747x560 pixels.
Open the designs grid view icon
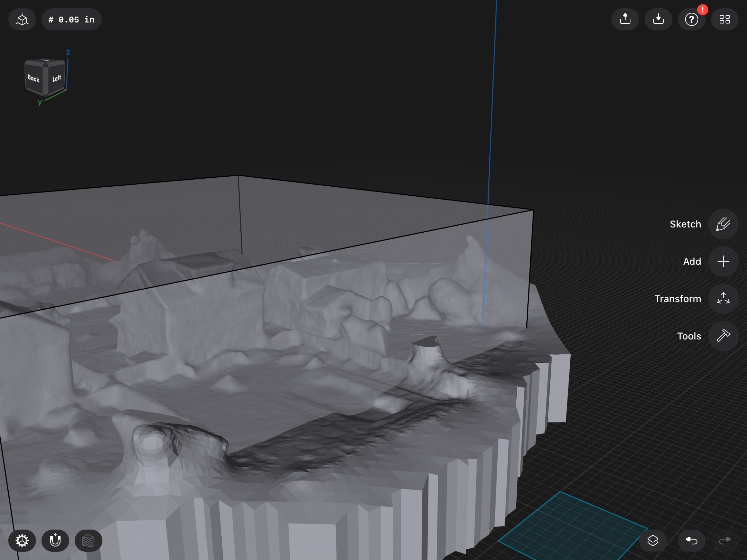(725, 19)
